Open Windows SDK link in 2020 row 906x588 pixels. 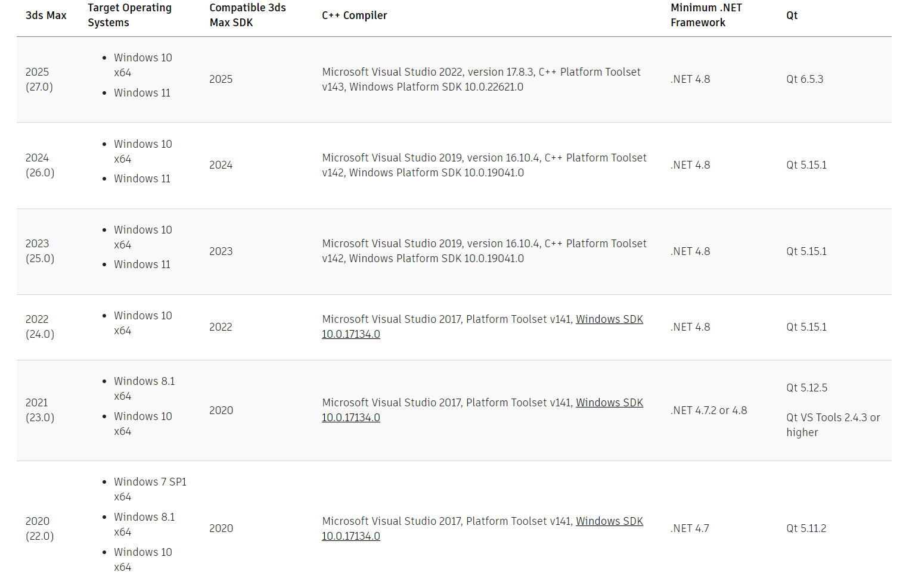click(609, 521)
